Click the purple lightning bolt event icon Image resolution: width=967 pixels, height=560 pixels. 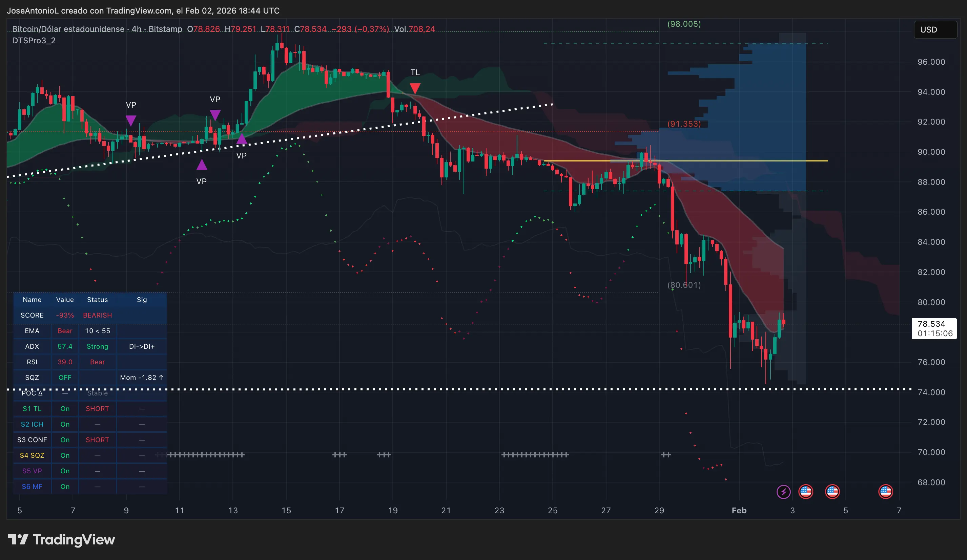point(784,491)
